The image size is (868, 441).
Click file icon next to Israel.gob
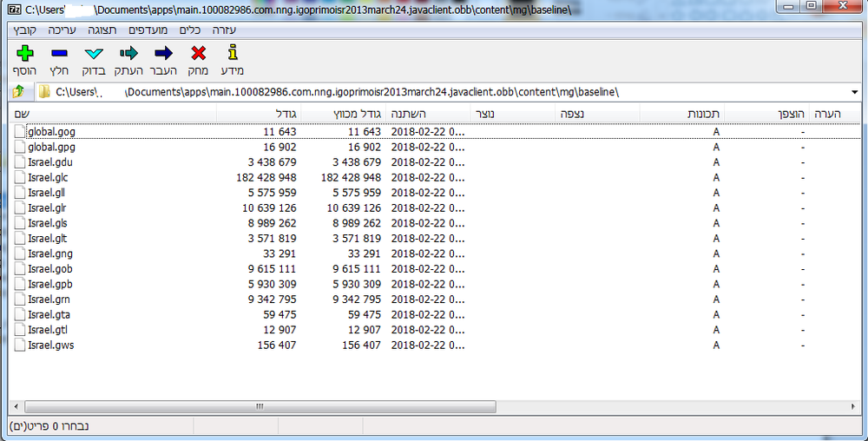click(x=20, y=269)
